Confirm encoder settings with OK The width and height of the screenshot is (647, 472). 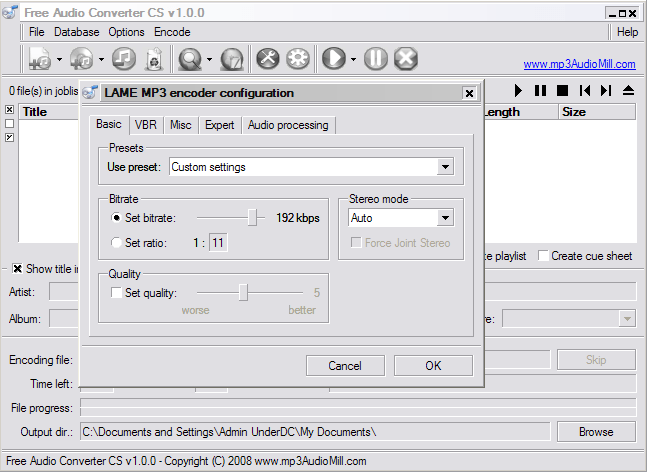click(433, 366)
